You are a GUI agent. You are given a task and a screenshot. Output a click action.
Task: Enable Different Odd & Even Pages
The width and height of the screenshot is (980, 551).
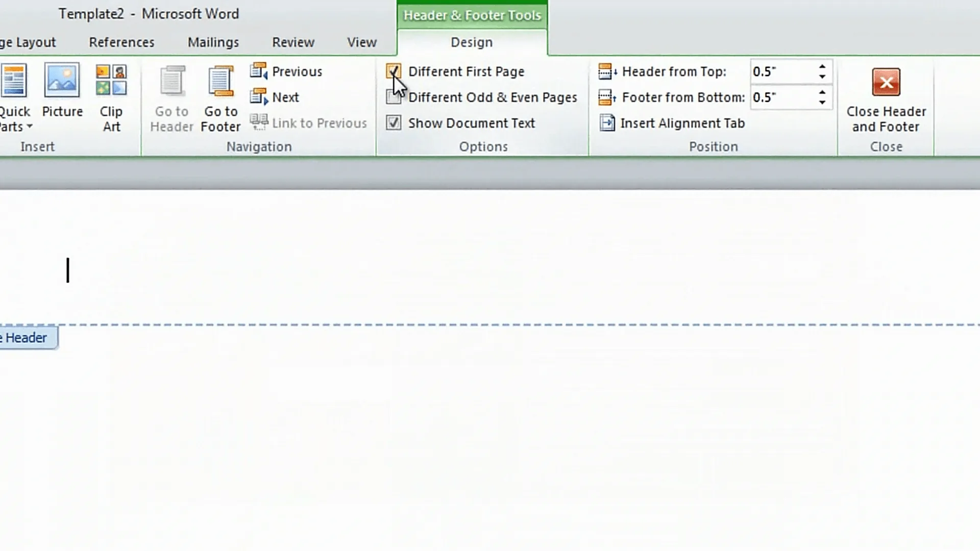pyautogui.click(x=394, y=97)
